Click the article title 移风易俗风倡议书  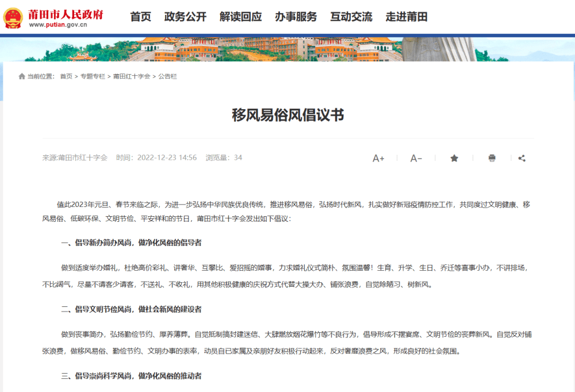pos(287,115)
